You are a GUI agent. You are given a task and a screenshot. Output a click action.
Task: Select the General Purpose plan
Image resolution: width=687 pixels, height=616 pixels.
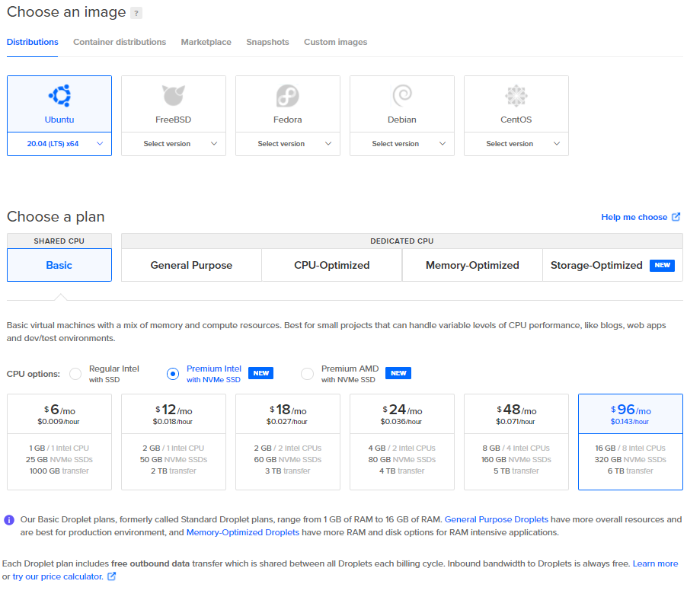point(191,265)
